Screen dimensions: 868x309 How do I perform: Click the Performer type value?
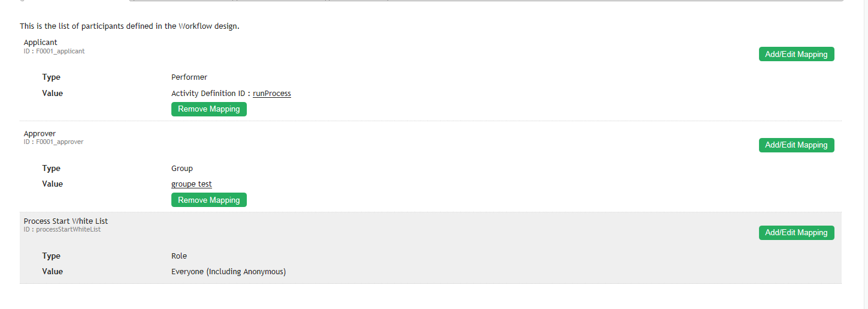pyautogui.click(x=189, y=77)
